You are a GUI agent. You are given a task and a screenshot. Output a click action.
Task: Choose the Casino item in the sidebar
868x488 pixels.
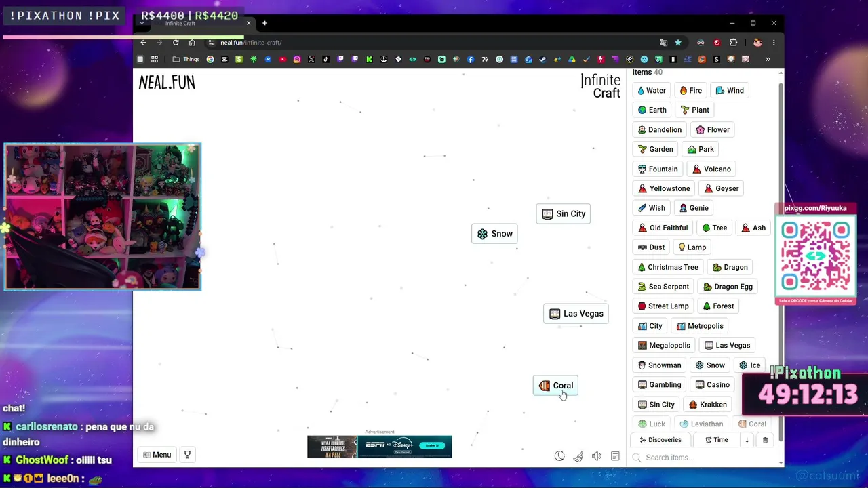(713, 385)
